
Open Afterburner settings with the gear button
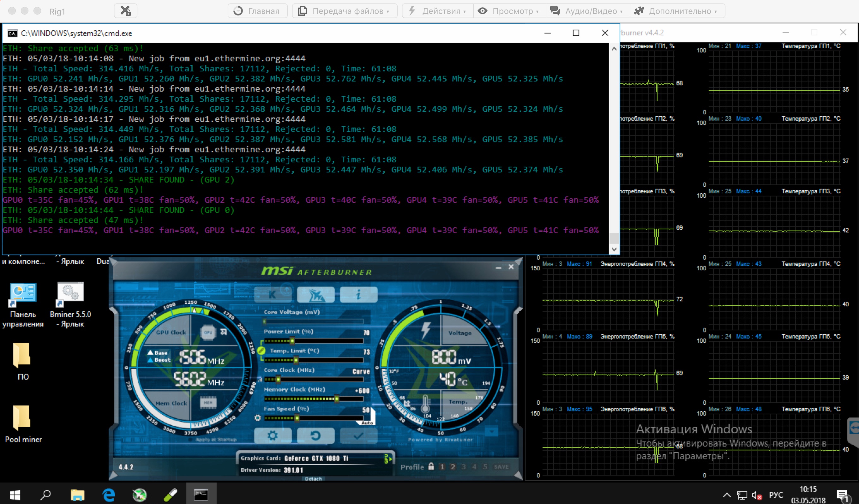pyautogui.click(x=273, y=435)
